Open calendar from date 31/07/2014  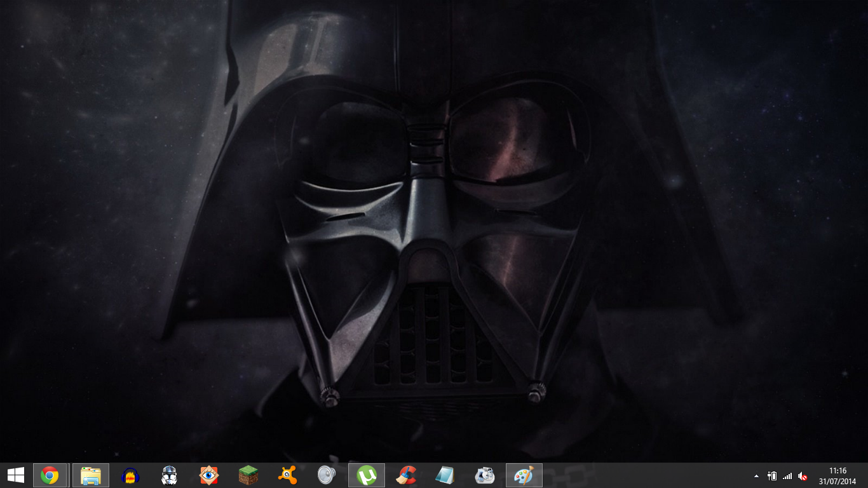837,481
